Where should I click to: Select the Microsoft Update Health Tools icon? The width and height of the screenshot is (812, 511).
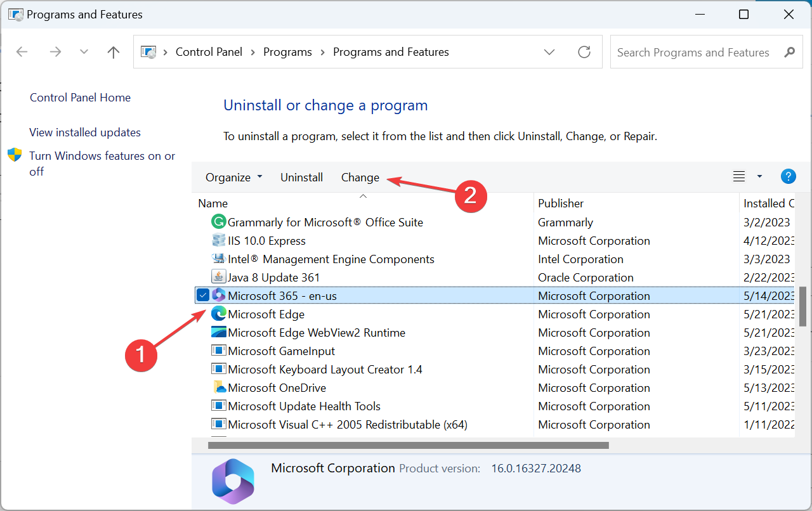coord(219,406)
